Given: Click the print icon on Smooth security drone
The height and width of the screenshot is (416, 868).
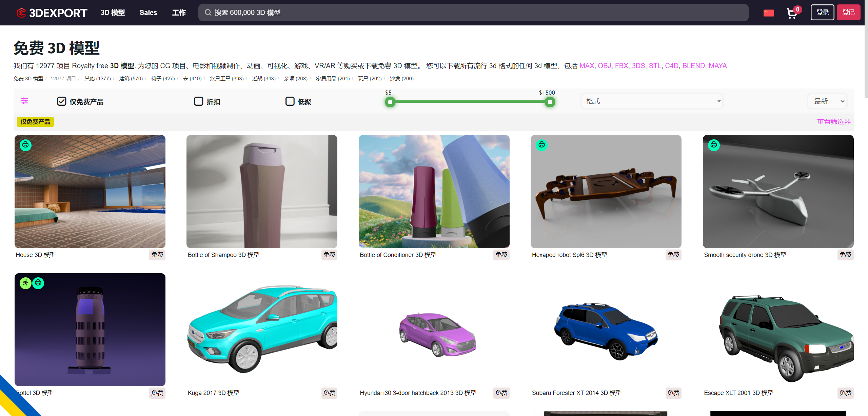Looking at the screenshot, I should tap(714, 145).
